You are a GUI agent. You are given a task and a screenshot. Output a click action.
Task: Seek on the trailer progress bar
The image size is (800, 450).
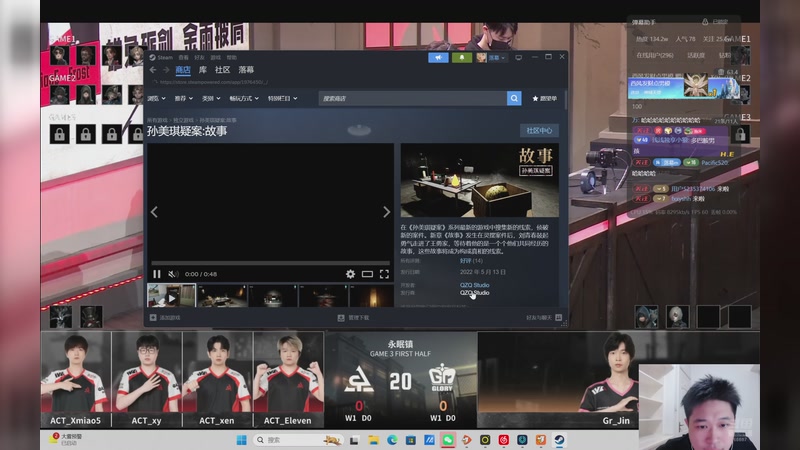(x=270, y=263)
